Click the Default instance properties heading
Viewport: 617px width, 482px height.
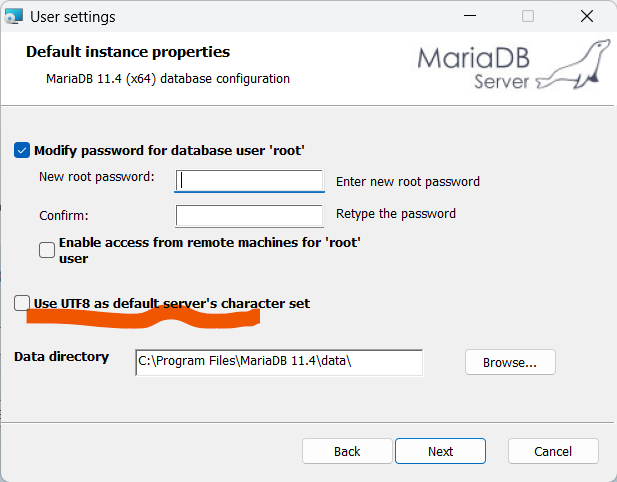tap(128, 52)
